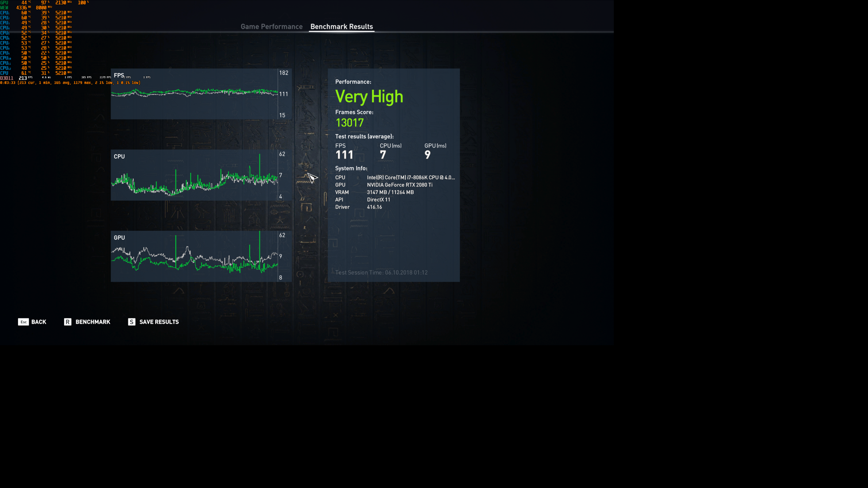Click the average FPS value 111
This screenshot has width=868, height=488.
coord(344,155)
